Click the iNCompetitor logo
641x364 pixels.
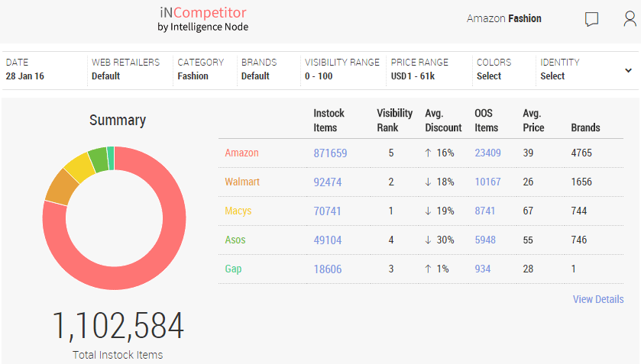click(202, 19)
